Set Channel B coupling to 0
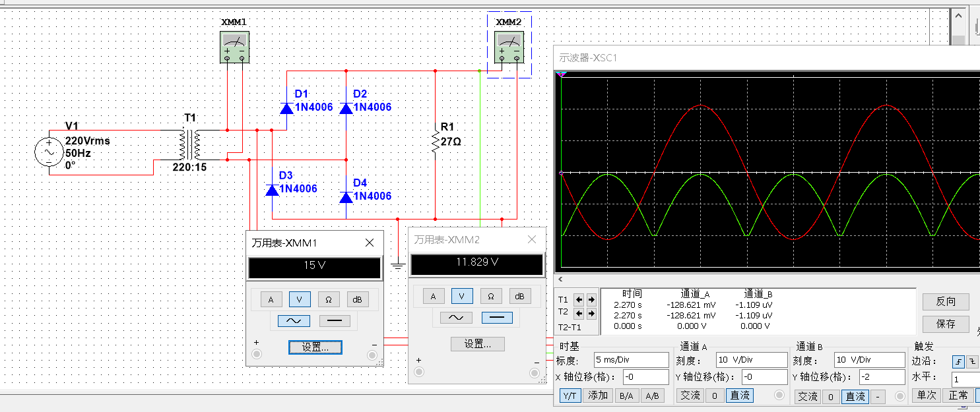Image resolution: width=980 pixels, height=412 pixels. [x=832, y=396]
